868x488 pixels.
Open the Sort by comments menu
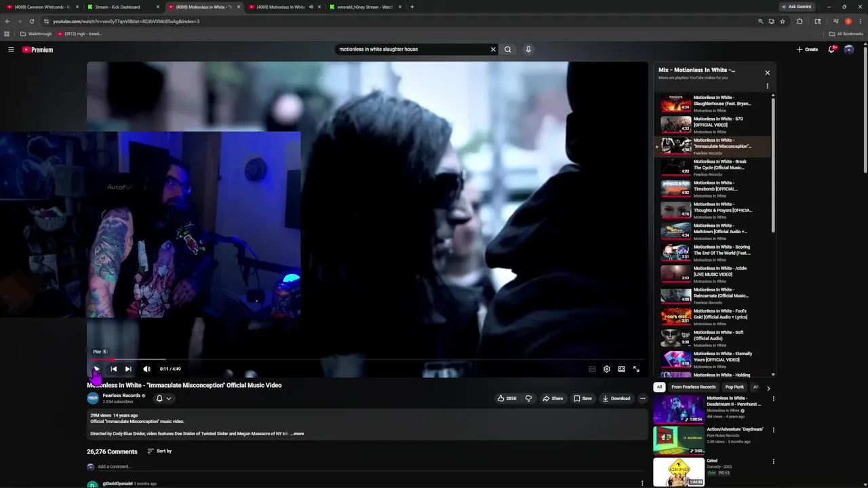tap(159, 451)
